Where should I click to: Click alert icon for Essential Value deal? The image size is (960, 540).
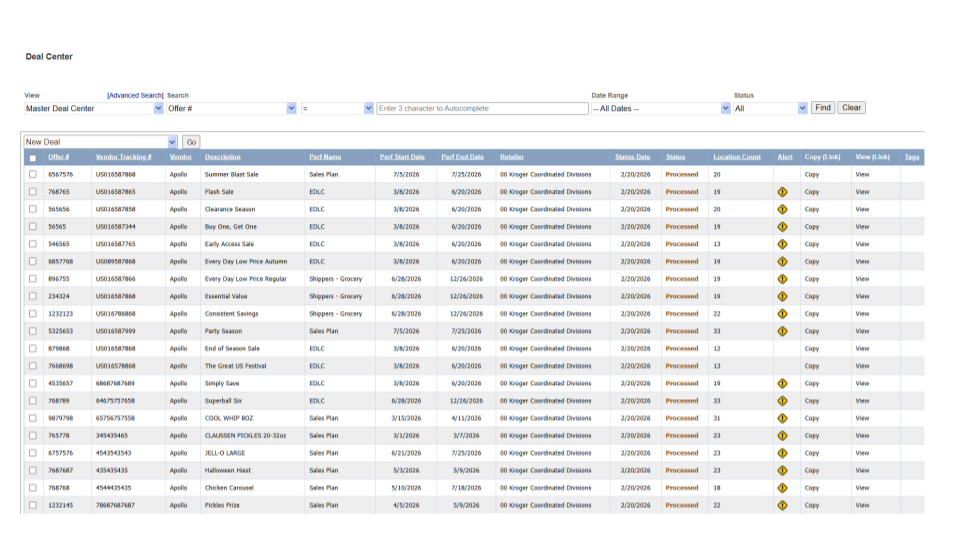(x=782, y=296)
